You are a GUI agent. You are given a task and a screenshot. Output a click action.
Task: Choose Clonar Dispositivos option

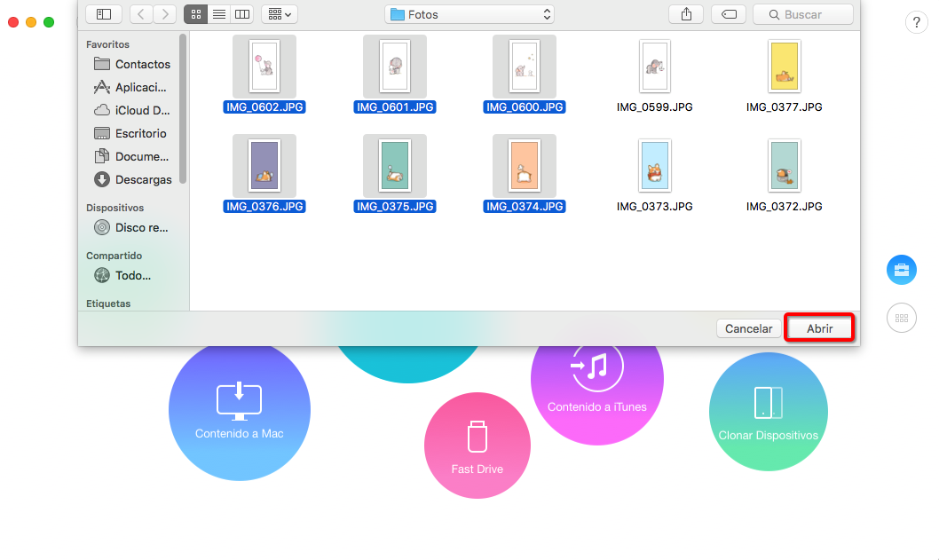(769, 411)
